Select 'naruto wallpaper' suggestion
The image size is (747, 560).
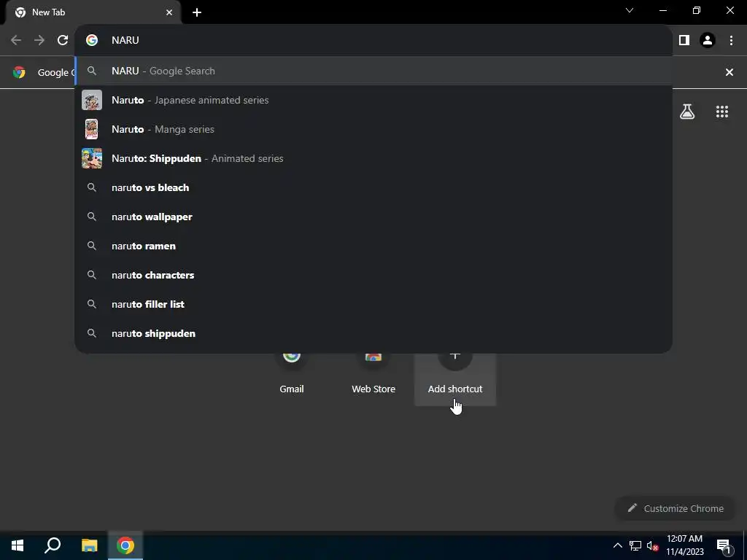pyautogui.click(x=373, y=217)
